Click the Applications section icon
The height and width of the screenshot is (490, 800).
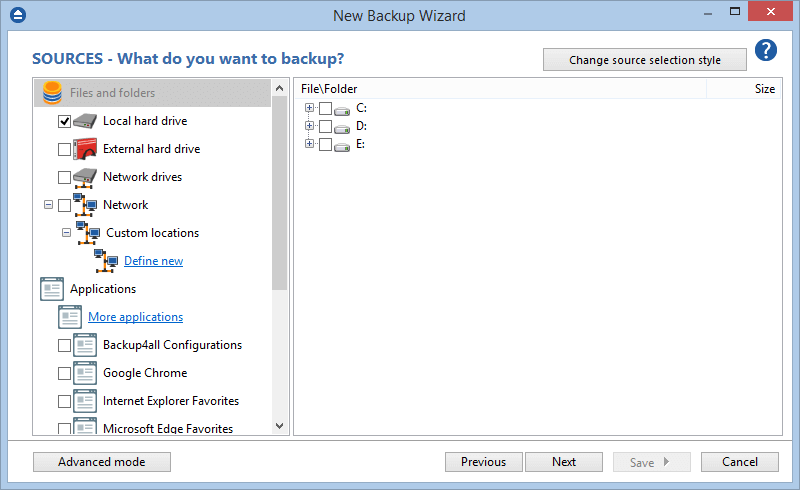(52, 289)
